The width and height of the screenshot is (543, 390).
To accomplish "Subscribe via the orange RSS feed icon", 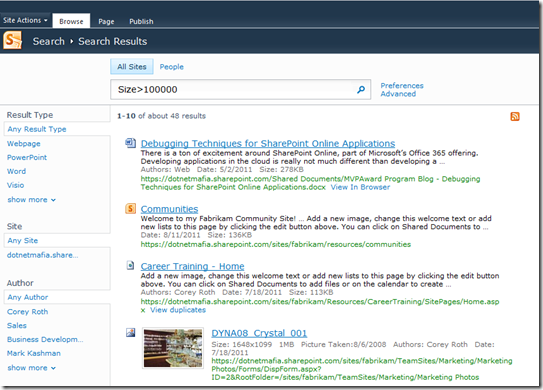I will pos(515,116).
